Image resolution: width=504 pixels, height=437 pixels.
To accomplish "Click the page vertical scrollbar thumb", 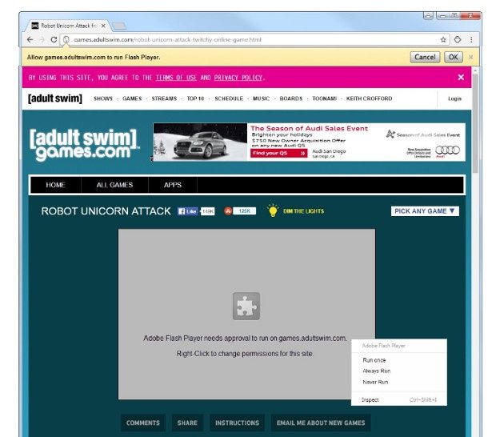I will click(475, 122).
